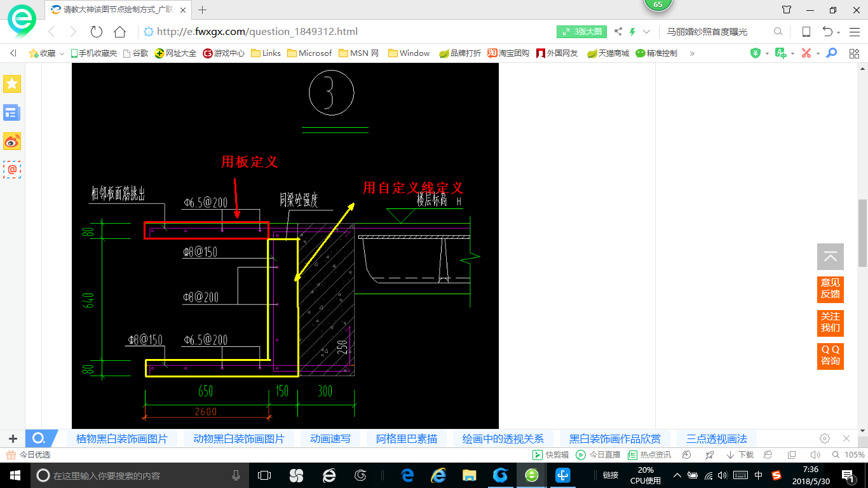Open the news feed sidebar icon
The image size is (868, 488).
(x=12, y=113)
